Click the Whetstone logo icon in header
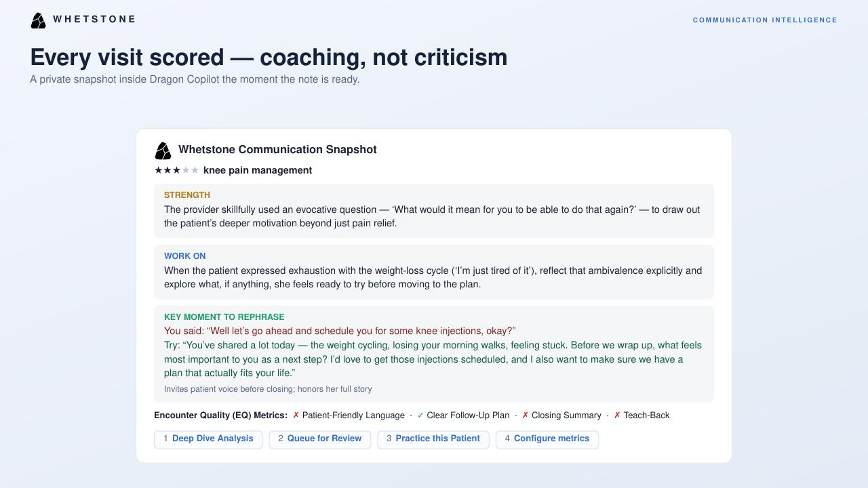This screenshot has width=868, height=488. (x=38, y=20)
